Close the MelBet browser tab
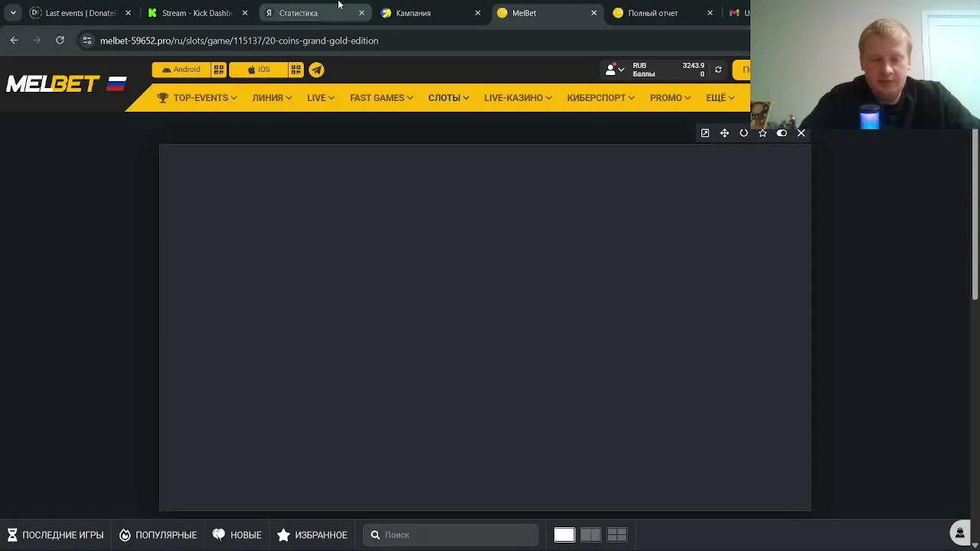Viewport: 980px width, 551px height. [593, 13]
